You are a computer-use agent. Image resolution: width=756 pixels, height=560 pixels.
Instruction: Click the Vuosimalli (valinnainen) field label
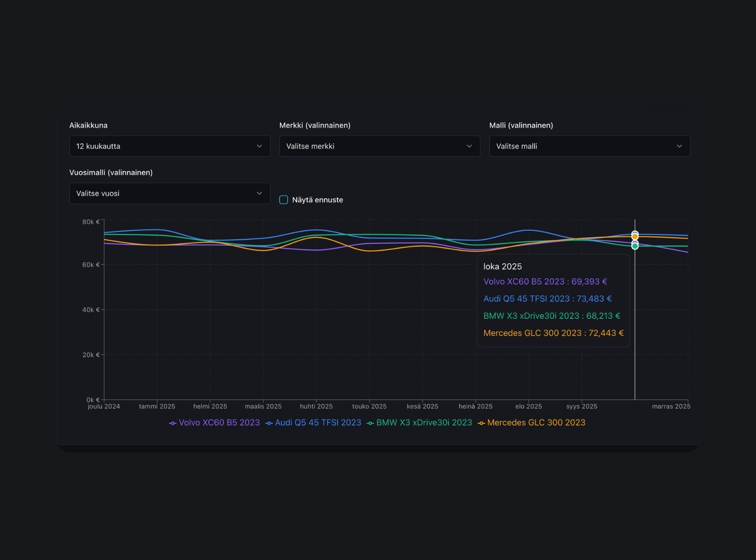[111, 173]
